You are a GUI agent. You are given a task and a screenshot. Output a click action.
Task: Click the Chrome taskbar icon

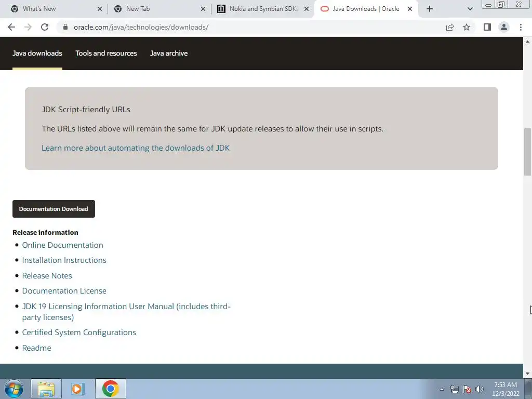[110, 389]
